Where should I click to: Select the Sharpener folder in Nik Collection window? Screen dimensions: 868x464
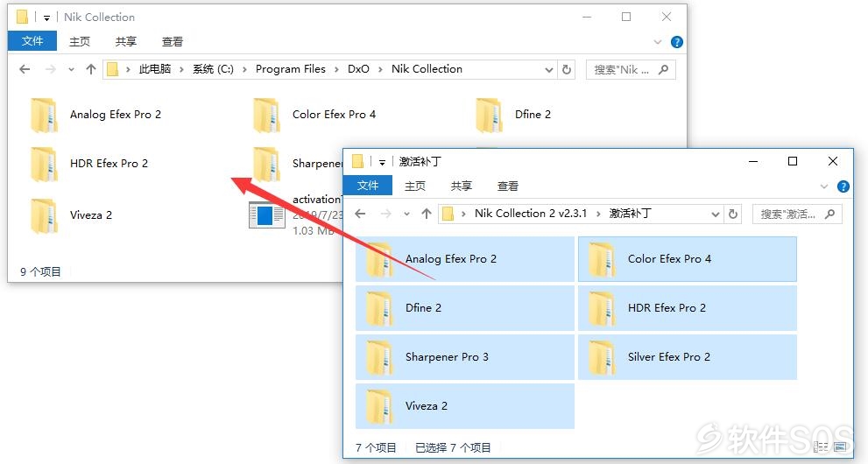297,165
